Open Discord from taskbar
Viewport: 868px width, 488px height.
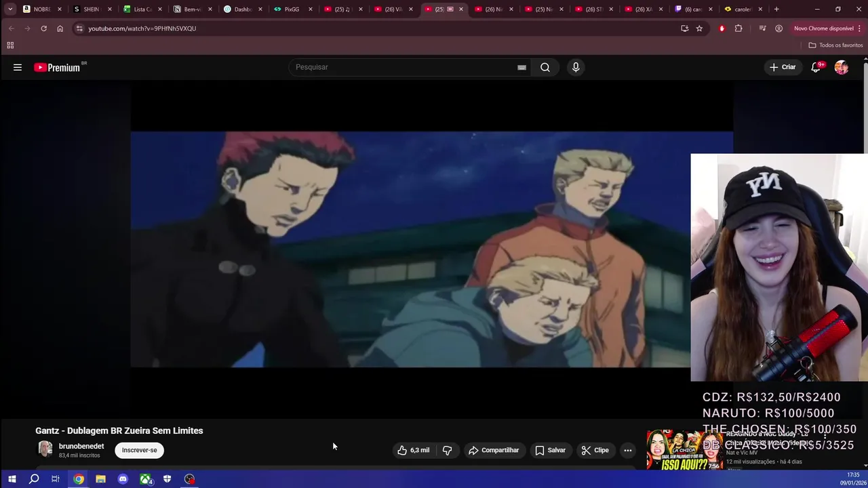tap(123, 479)
